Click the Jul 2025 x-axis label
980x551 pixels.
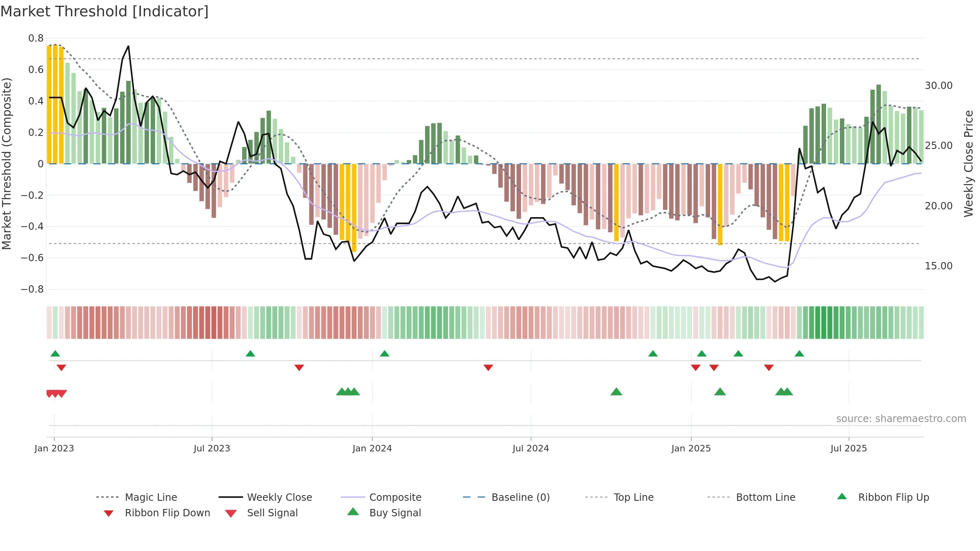(x=849, y=449)
